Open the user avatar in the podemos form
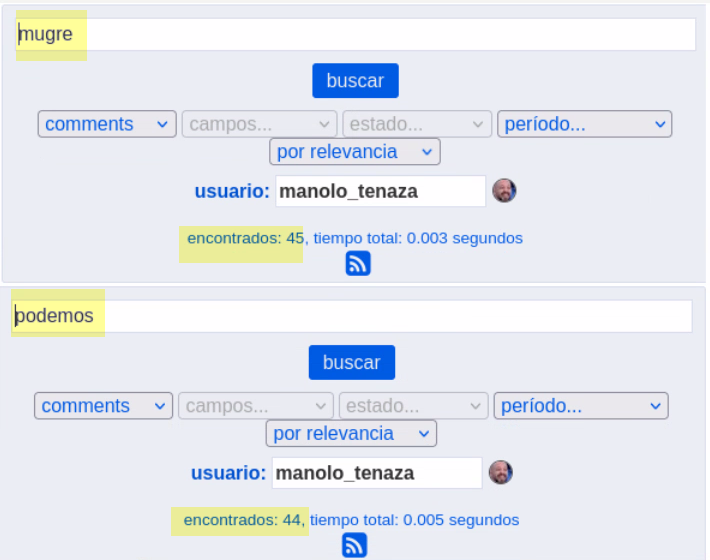The width and height of the screenshot is (710, 560). [500, 472]
